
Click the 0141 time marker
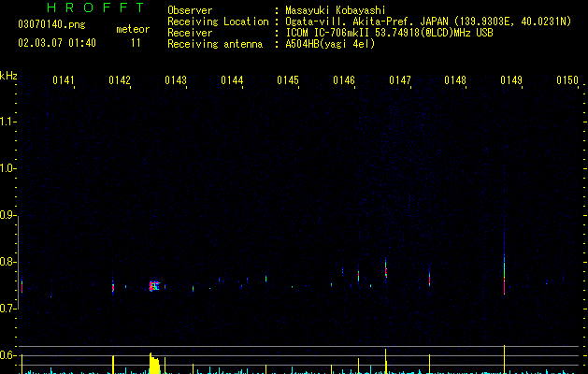(x=64, y=80)
